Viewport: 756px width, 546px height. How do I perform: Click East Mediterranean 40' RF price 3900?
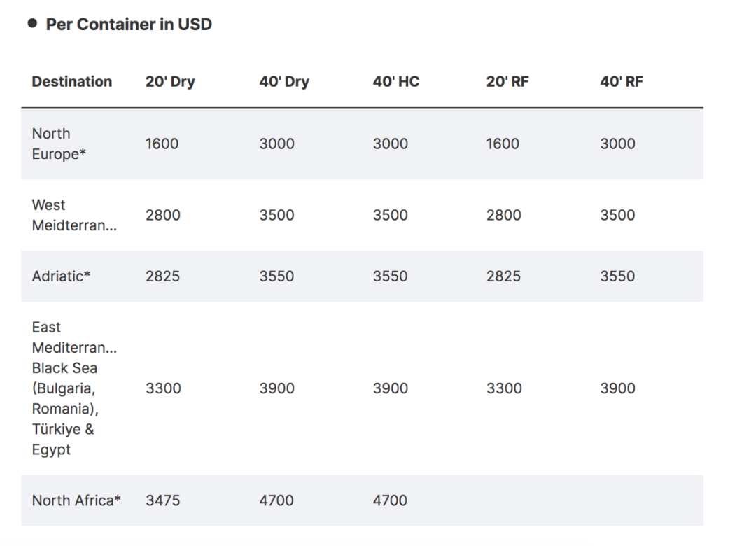point(617,388)
